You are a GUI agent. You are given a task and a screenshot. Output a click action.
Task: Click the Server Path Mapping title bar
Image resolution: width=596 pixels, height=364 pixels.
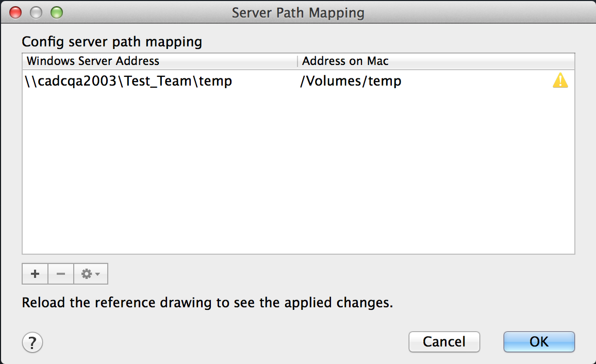(298, 12)
